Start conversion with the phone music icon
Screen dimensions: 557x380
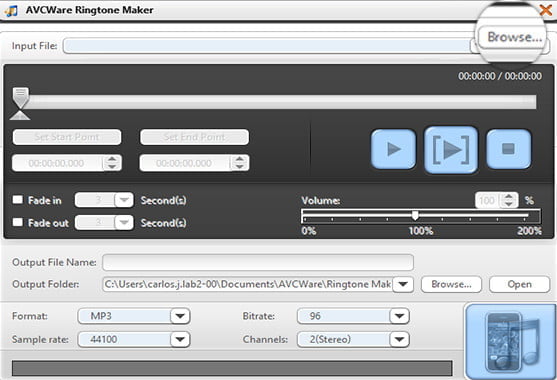tap(511, 342)
